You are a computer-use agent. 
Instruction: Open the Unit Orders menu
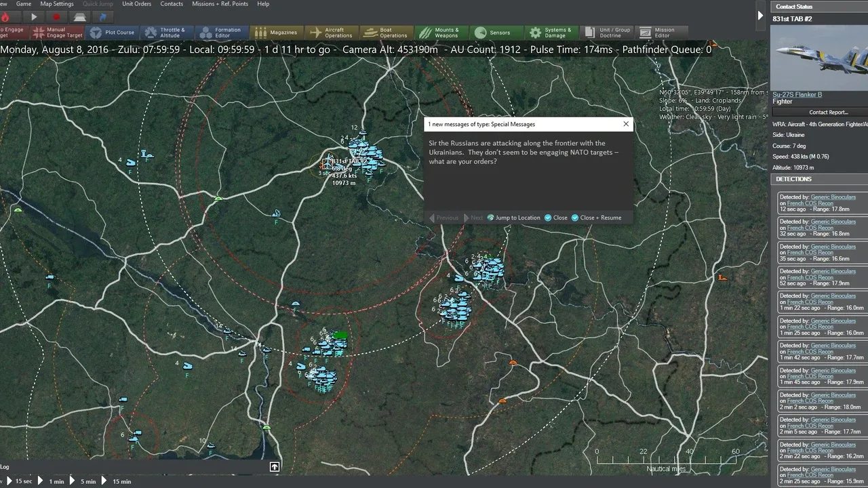click(x=136, y=4)
